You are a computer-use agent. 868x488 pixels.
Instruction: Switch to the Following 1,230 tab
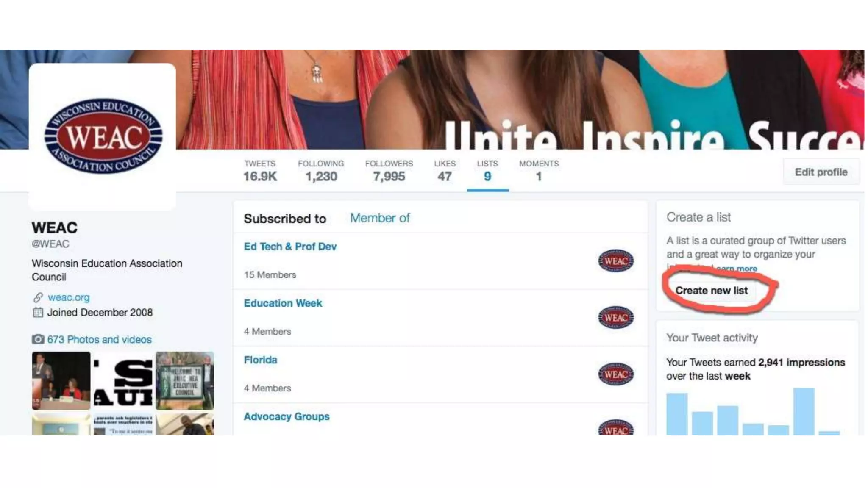(x=321, y=171)
